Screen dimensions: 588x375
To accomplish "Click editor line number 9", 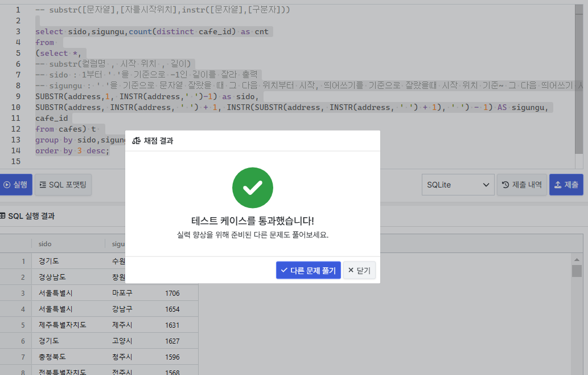I will [18, 96].
